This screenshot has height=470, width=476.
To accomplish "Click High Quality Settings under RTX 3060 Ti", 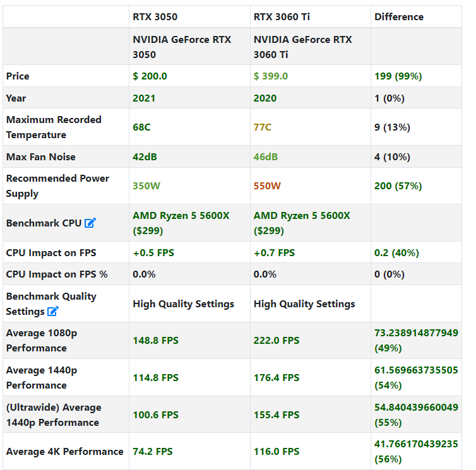I will point(304,303).
